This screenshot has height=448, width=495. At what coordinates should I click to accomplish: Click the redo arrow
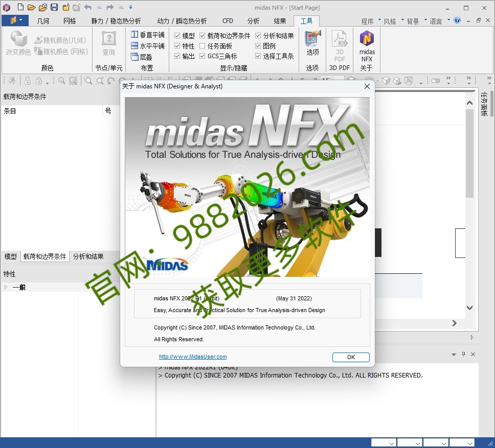pyautogui.click(x=110, y=7)
